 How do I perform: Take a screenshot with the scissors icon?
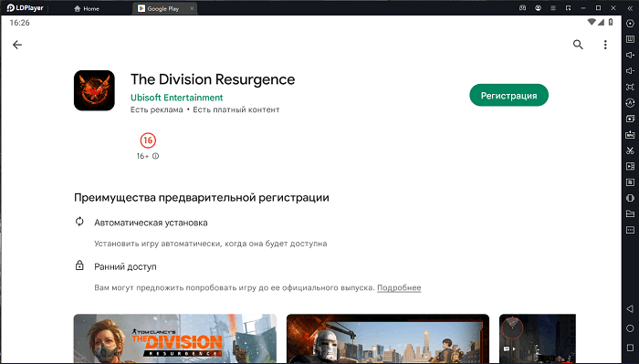tap(630, 151)
